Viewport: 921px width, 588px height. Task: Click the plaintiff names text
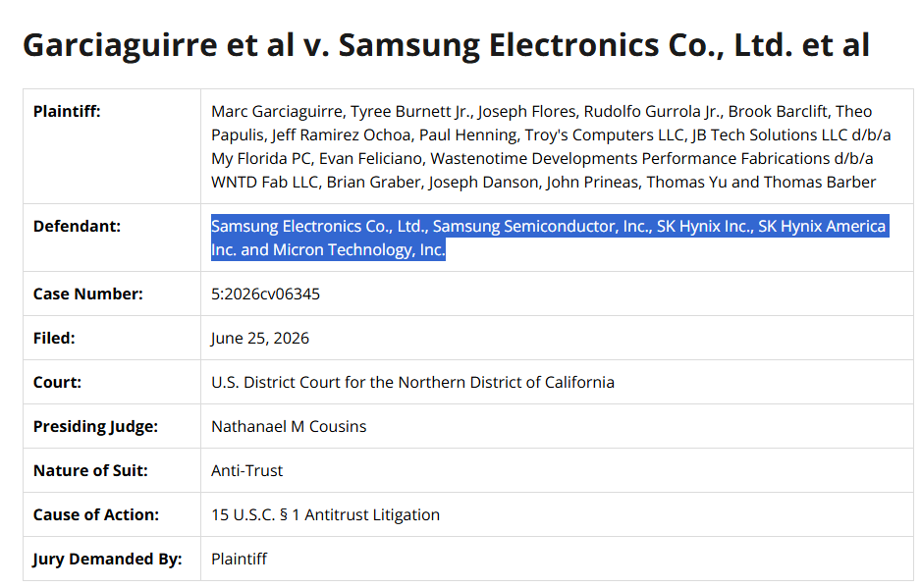pos(551,146)
